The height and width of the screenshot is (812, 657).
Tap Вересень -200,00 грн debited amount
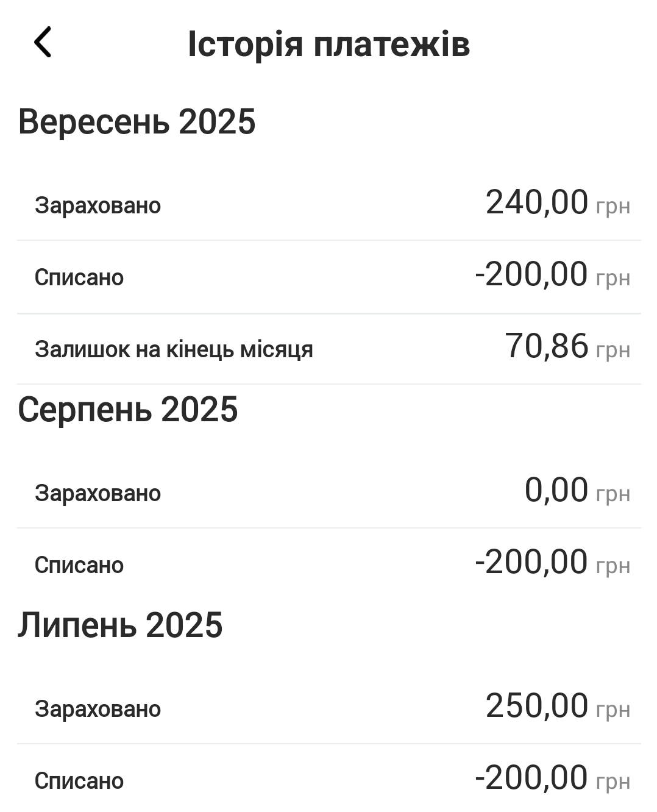coord(552,275)
